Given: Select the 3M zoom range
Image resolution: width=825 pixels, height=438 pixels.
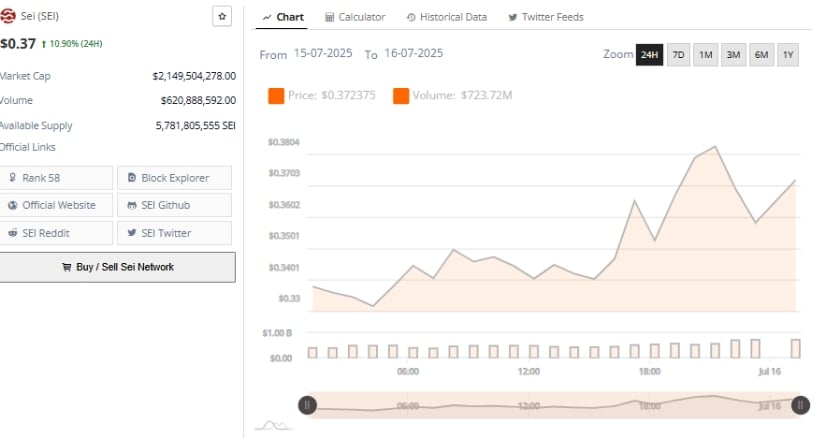Looking at the screenshot, I should [x=733, y=55].
